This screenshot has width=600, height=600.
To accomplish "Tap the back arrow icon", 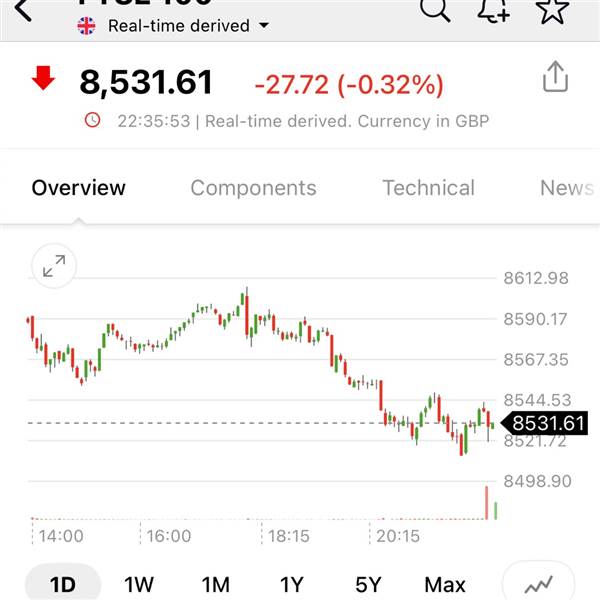I will [x=23, y=9].
